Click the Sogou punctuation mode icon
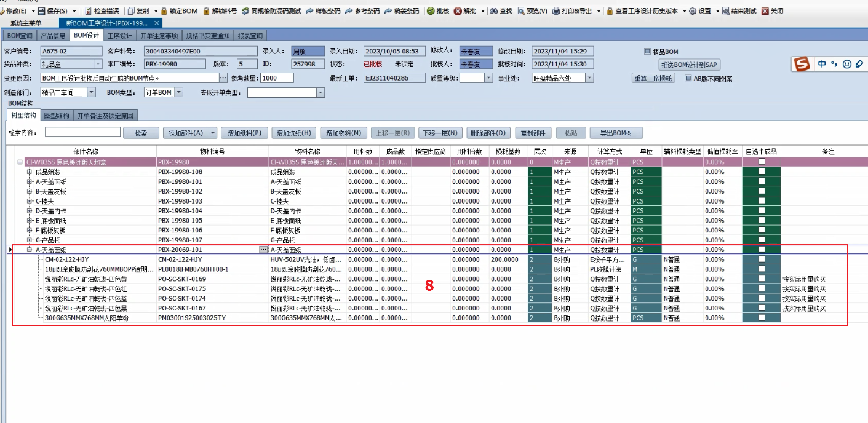Viewport: 868px width, 423px height. [834, 64]
